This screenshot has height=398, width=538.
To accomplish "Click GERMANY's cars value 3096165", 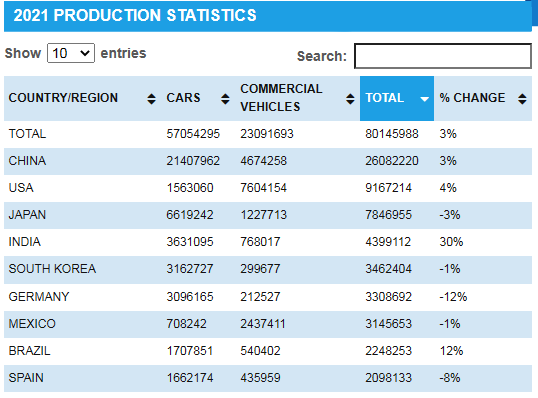I will (190, 297).
